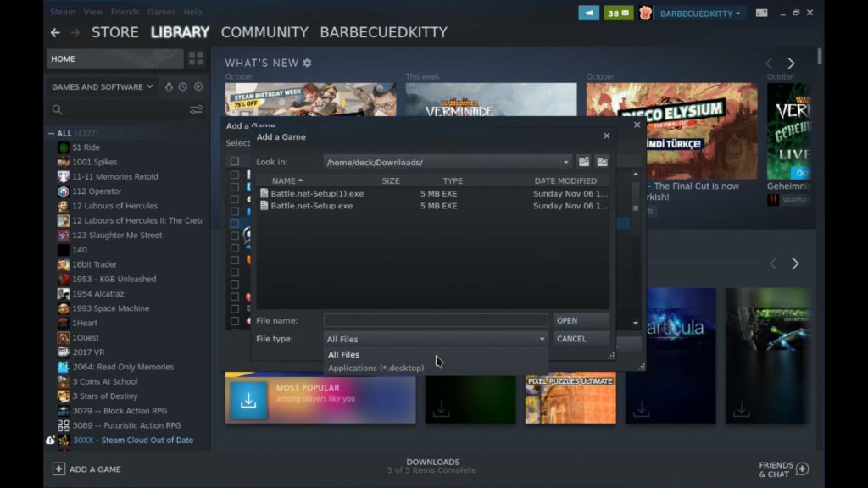Go forward using the right arrow
The height and width of the screenshot is (488, 868).
[75, 33]
